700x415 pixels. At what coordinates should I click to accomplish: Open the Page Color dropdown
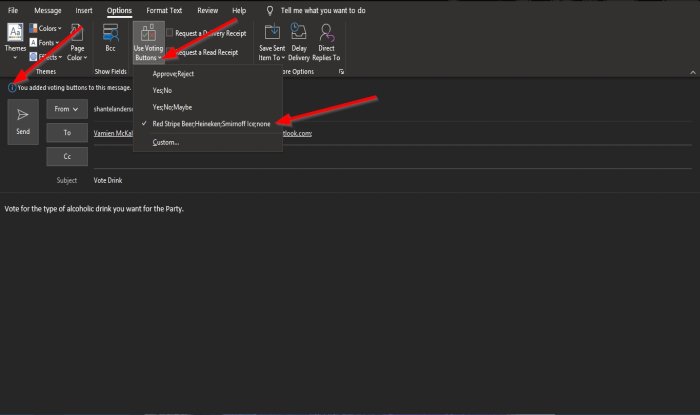77,43
